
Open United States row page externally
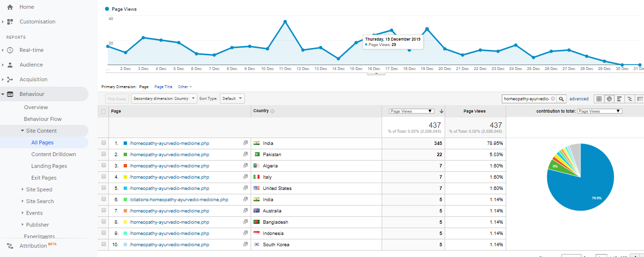click(245, 188)
